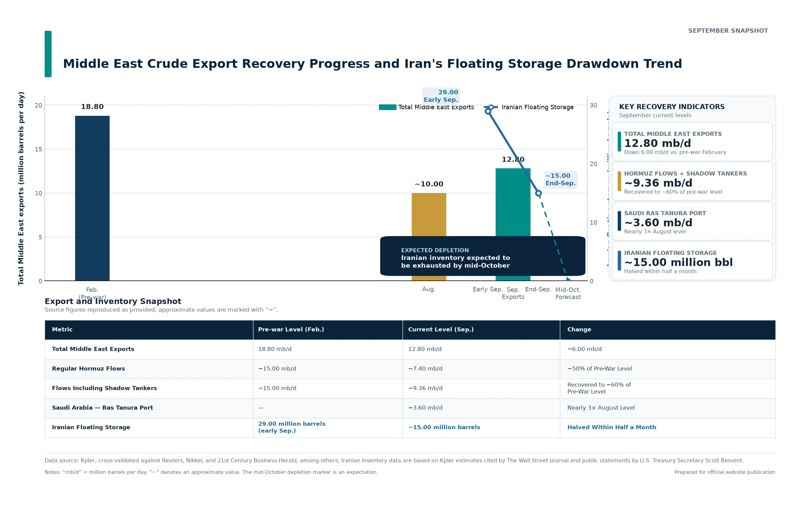Viewport: 812px width, 508px height.
Task: Click the 'Saudi Arabia — Ras Tanura Port' row label
Action: pyautogui.click(x=103, y=408)
